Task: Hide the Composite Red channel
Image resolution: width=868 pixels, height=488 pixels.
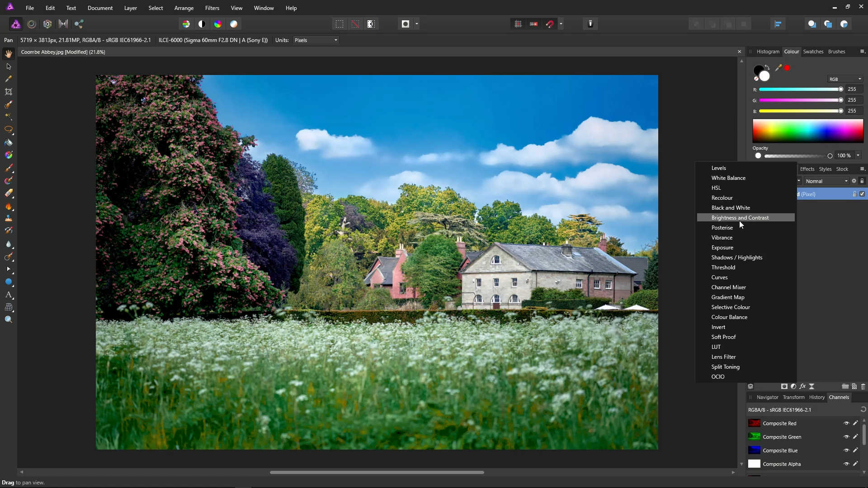Action: 846,423
